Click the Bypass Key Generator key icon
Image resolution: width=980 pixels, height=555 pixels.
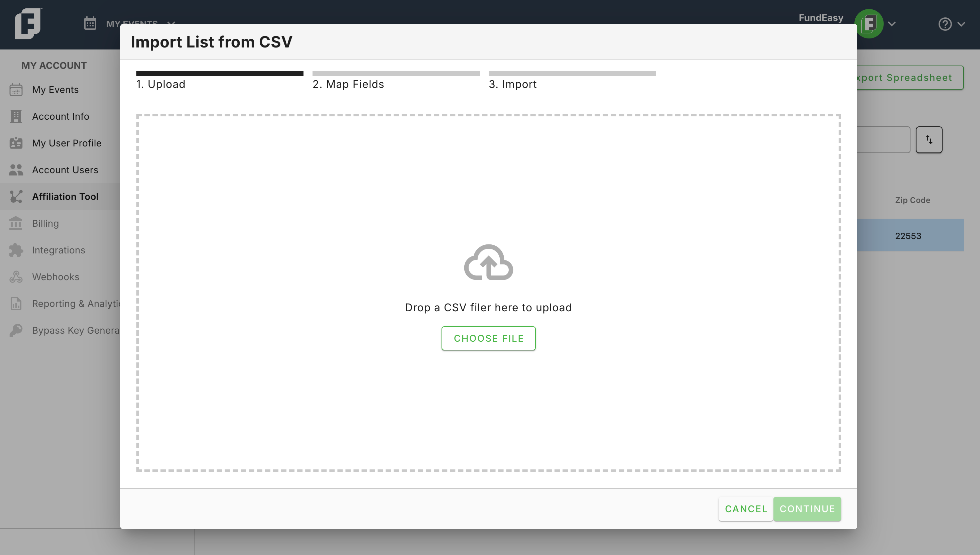point(16,330)
